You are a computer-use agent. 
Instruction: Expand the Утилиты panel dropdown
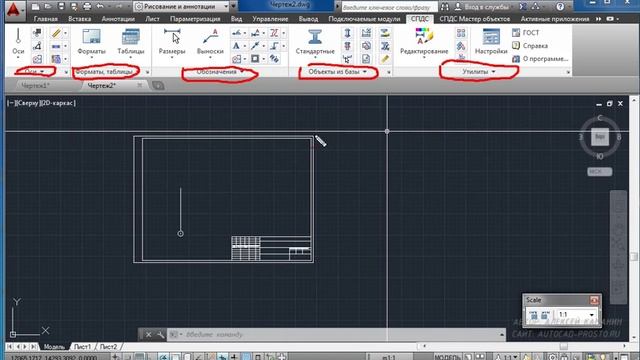(x=479, y=72)
